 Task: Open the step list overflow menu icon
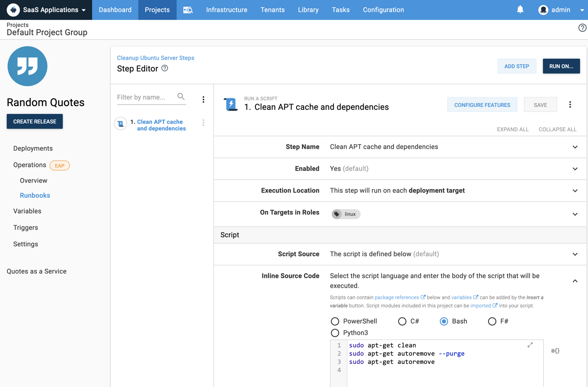(203, 99)
